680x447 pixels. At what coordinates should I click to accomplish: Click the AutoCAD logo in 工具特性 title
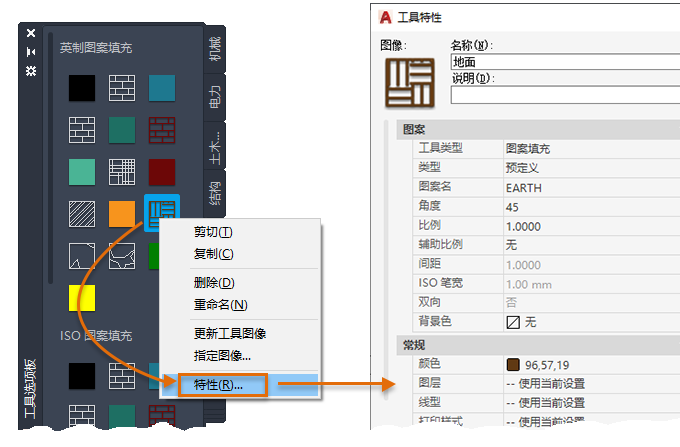[385, 17]
